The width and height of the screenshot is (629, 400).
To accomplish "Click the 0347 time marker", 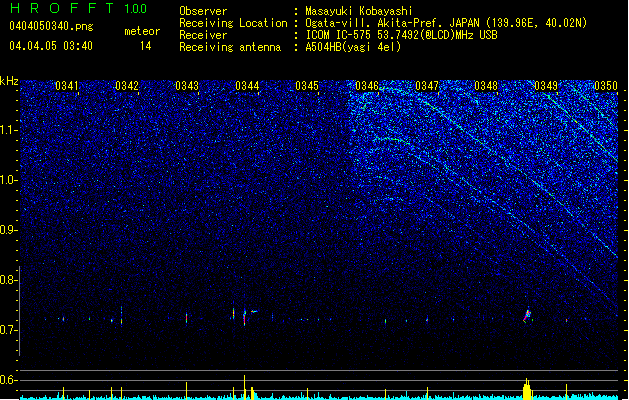I will point(427,86).
